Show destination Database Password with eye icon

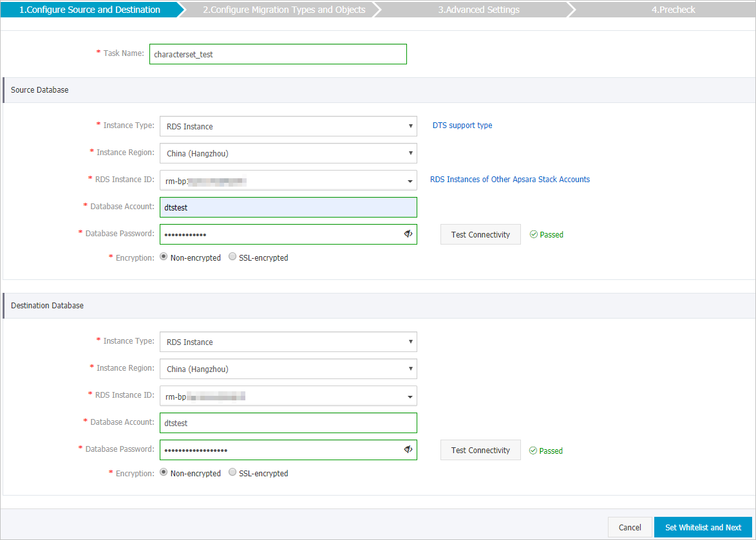coord(408,449)
